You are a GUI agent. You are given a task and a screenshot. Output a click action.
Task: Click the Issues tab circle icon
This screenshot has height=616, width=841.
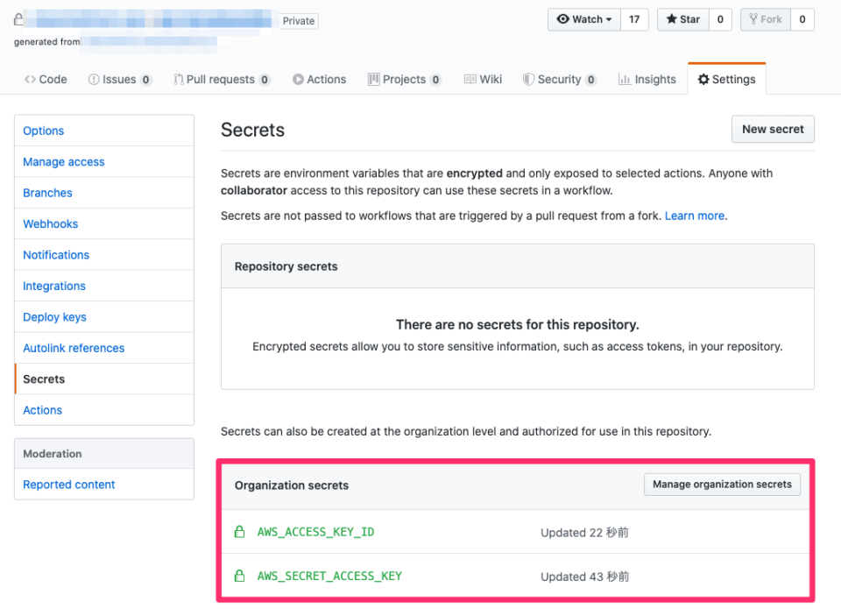click(94, 80)
